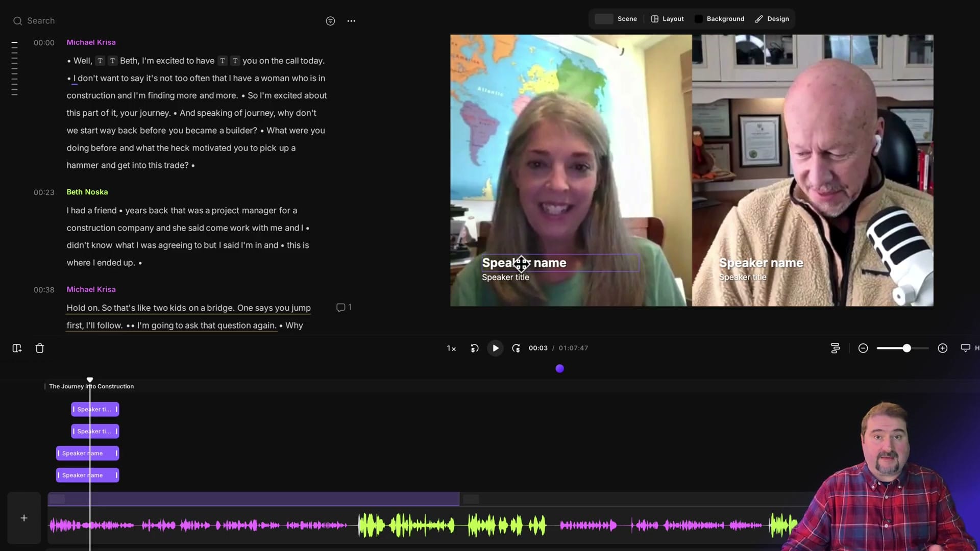Viewport: 980px width, 551px height.
Task: Zoom out timeline with minus icon
Action: [x=863, y=348]
